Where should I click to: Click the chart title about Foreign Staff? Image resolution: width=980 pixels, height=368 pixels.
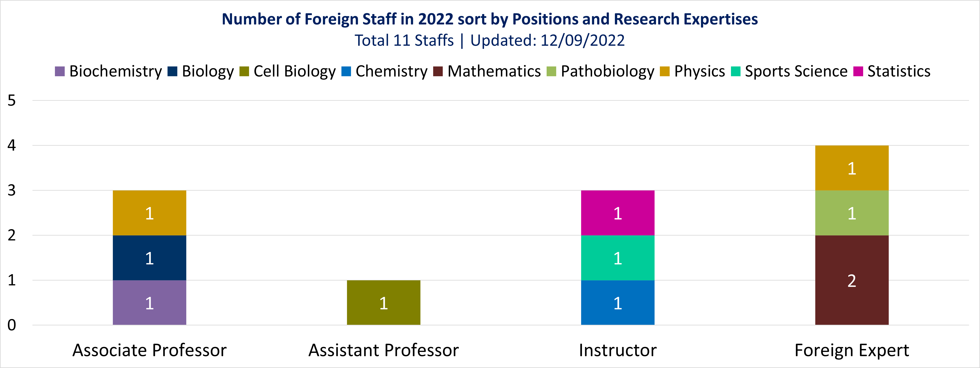tap(490, 19)
